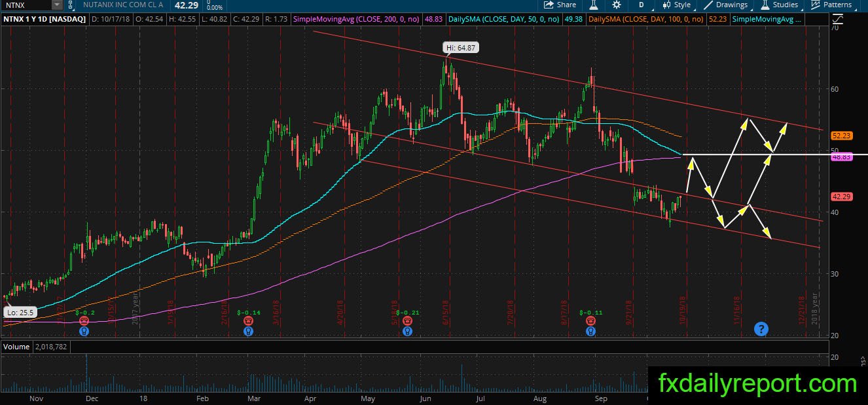Click the NUTANIX INC COM CL A name
Image resolution: width=868 pixels, height=405 pixels.
[x=124, y=5]
